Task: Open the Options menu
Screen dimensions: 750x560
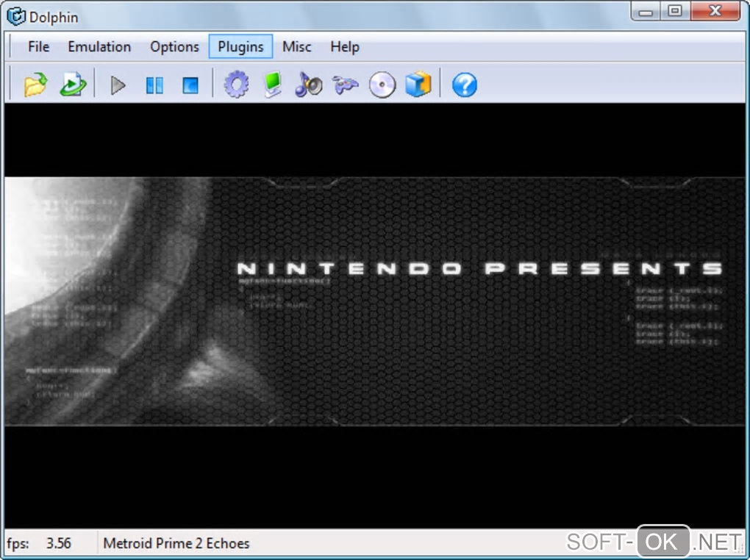Action: pos(174,47)
